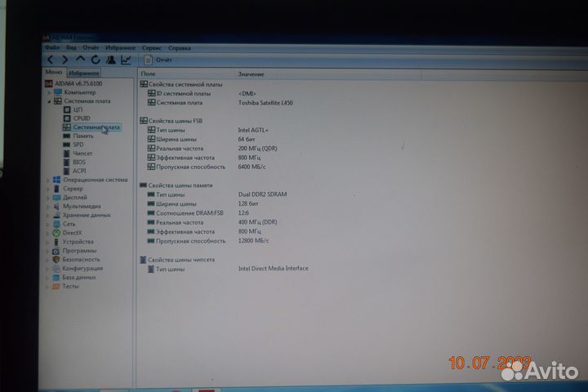
Task: Select the highlighted Системная плата child item
Action: click(96, 127)
